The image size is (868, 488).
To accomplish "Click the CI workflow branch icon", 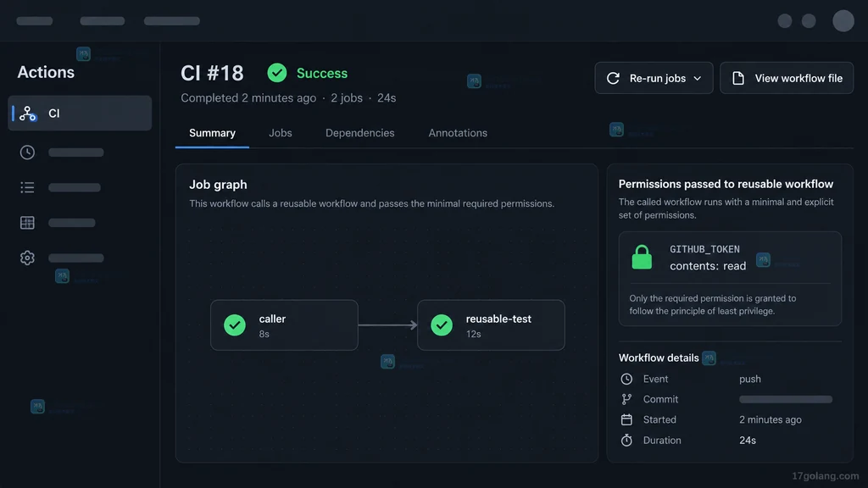I will [x=28, y=114].
